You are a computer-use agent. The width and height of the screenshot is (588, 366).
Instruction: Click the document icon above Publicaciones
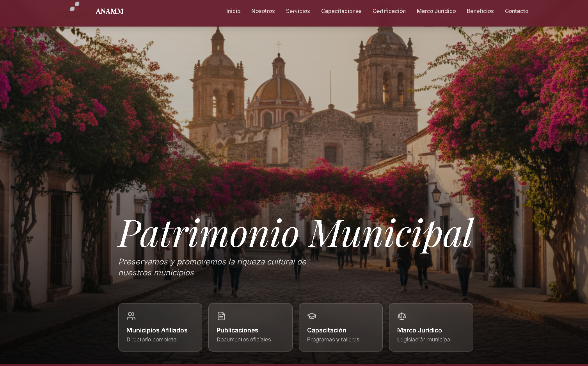coord(221,316)
